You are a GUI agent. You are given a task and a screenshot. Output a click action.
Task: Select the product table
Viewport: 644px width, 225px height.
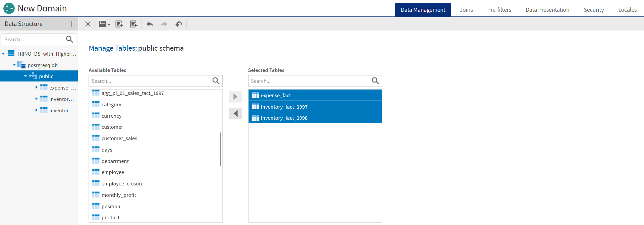(156, 217)
